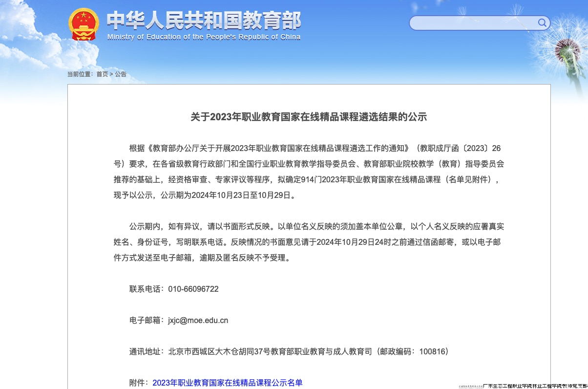Open the 2023年职业教育国家在线精品课程公示名单 attachment
The width and height of the screenshot is (588, 389).
(228, 383)
